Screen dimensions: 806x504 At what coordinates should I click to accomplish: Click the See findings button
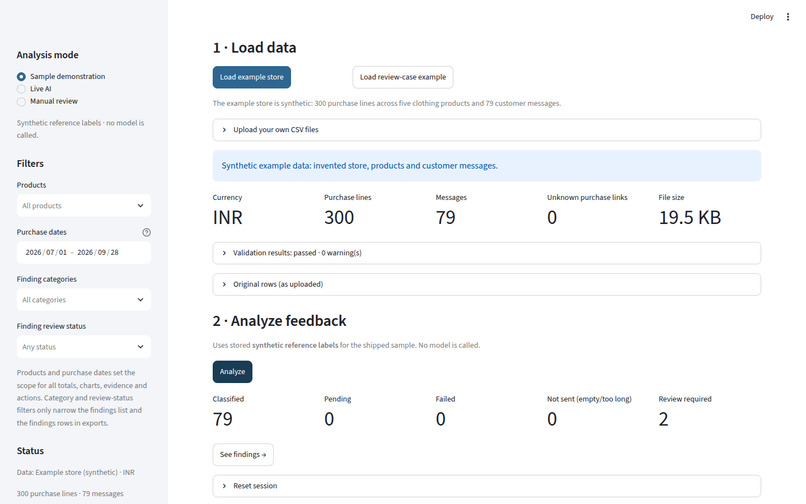pyautogui.click(x=243, y=455)
